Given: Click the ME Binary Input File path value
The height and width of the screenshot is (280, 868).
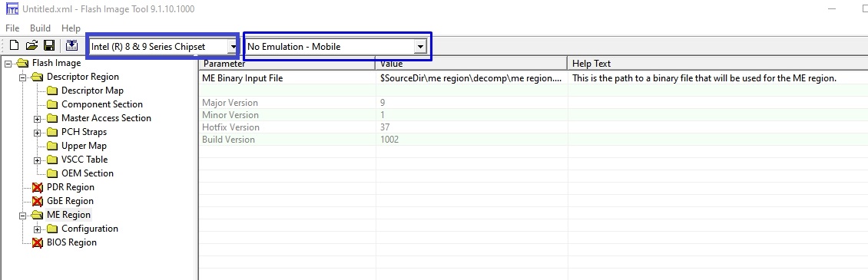Looking at the screenshot, I should click(x=471, y=78).
